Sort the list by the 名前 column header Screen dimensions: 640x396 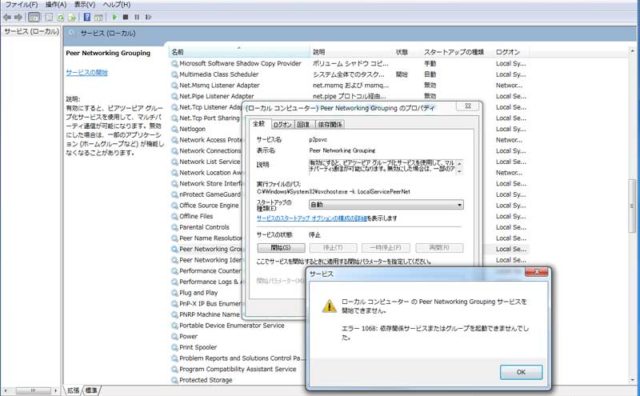click(239, 52)
